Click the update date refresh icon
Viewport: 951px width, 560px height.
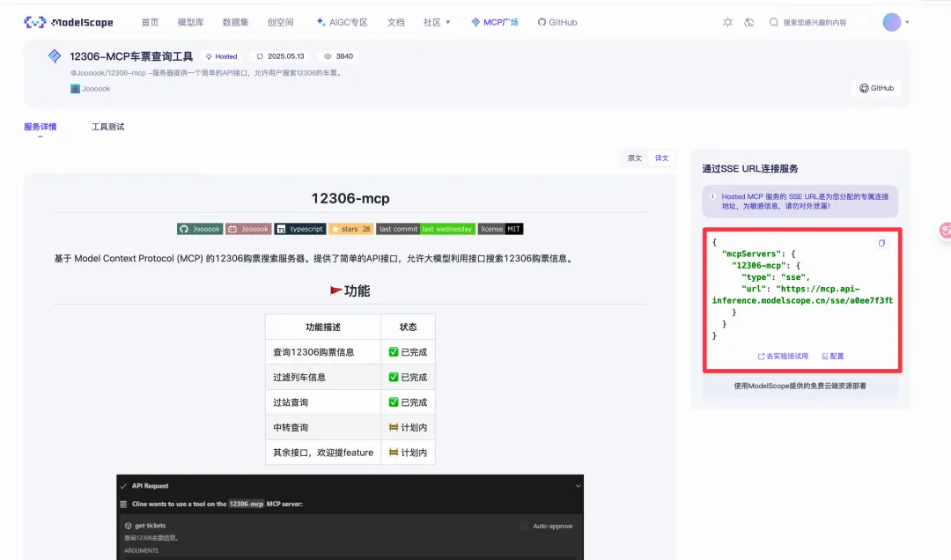pyautogui.click(x=260, y=56)
